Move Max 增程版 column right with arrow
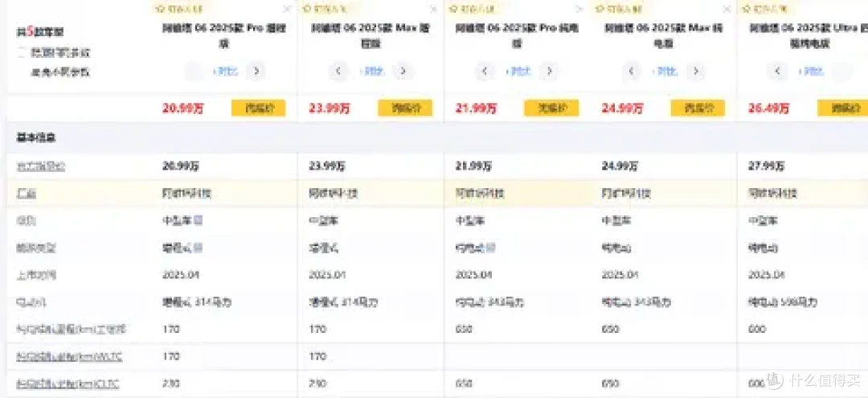Screen dimensions: 868x398 tap(403, 72)
